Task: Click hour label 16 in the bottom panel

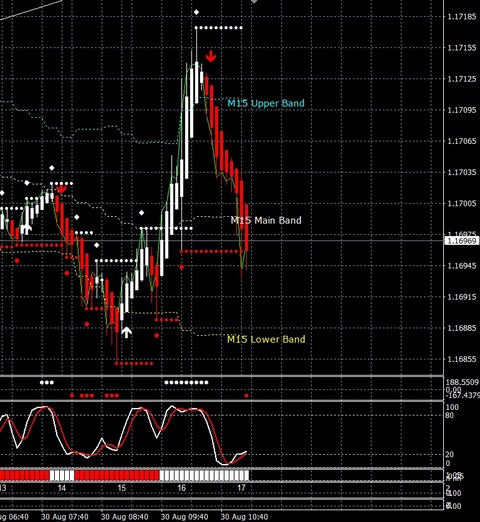Action: point(181,488)
